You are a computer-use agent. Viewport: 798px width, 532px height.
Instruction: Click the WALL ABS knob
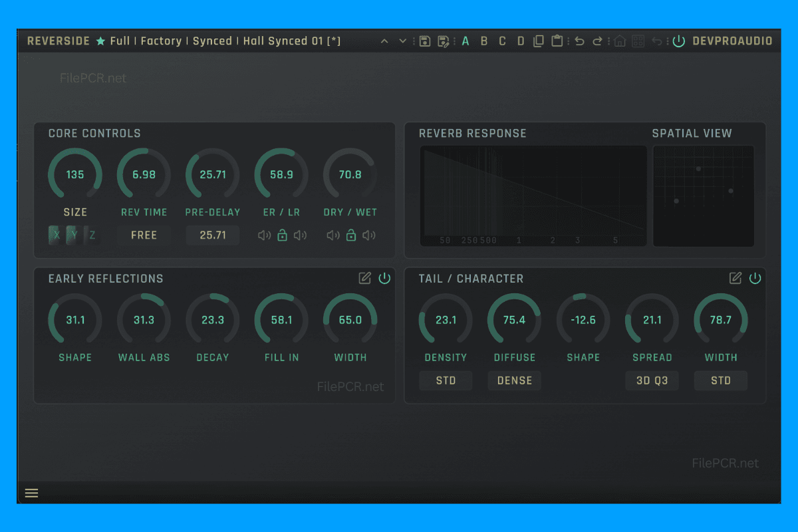(x=144, y=320)
